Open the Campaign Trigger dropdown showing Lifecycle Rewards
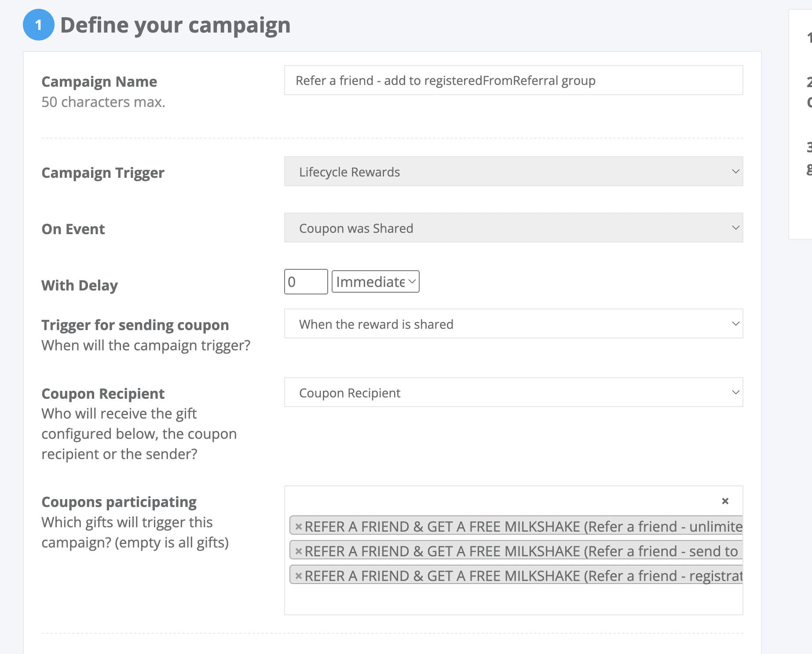The height and width of the screenshot is (654, 812). tap(513, 171)
